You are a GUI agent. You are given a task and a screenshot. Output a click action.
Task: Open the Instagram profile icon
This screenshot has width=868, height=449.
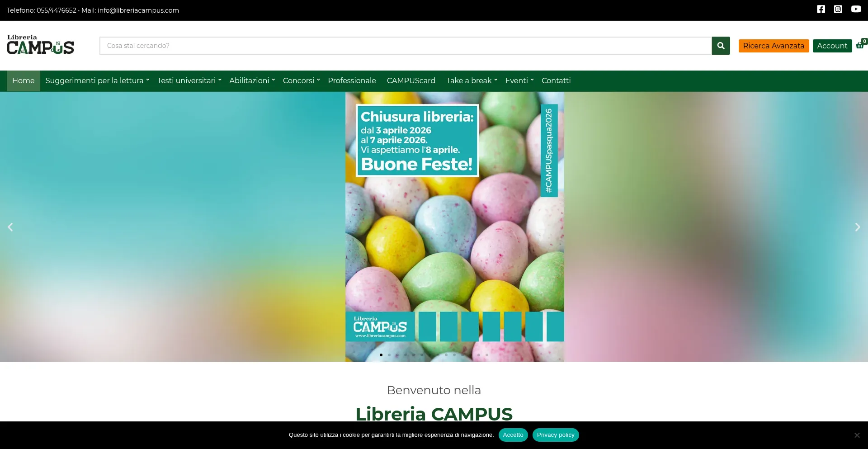point(838,9)
